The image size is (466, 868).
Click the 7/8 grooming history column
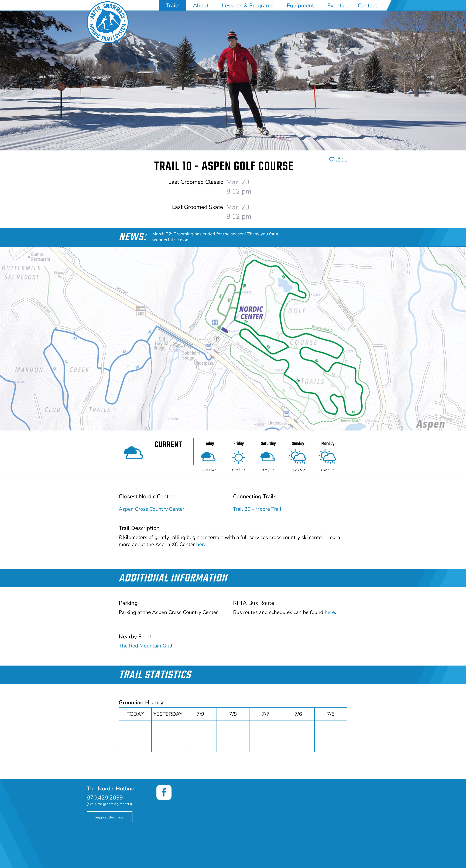(x=233, y=714)
